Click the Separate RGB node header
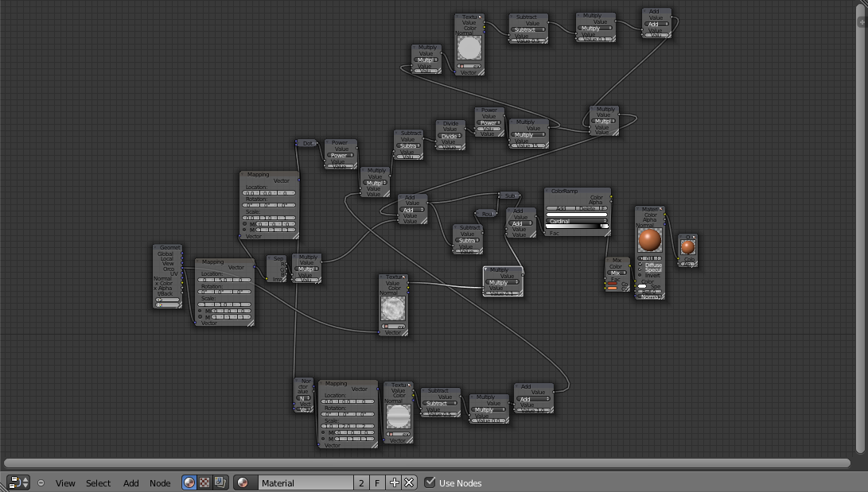The image size is (868, 492). coord(277,258)
